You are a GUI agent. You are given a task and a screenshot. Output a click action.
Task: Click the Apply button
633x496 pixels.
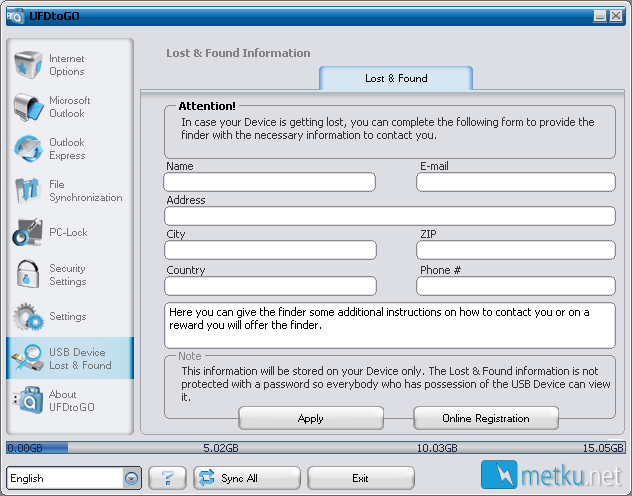(311, 419)
